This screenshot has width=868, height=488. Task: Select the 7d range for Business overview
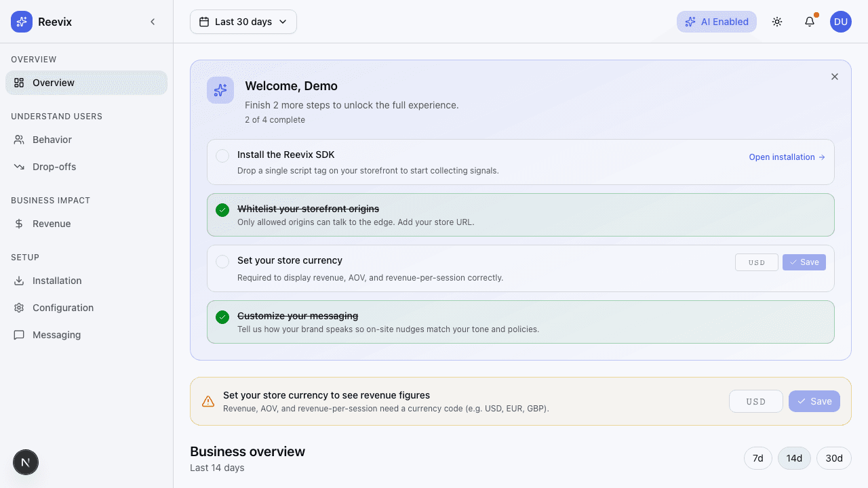(x=758, y=458)
